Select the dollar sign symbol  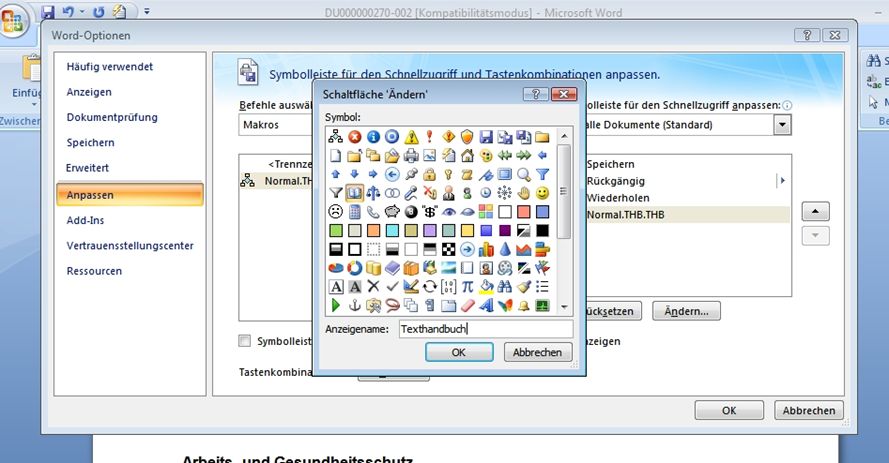click(430, 212)
